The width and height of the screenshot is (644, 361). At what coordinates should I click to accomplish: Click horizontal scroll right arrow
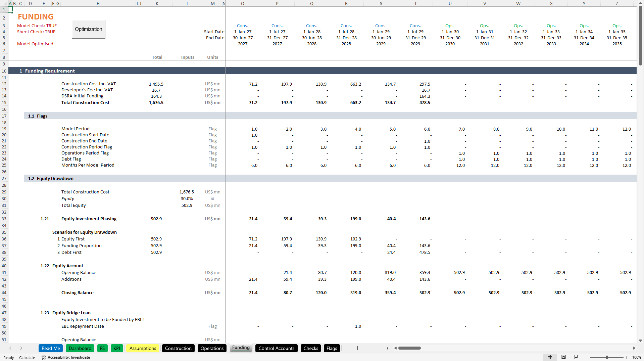pos(634,348)
